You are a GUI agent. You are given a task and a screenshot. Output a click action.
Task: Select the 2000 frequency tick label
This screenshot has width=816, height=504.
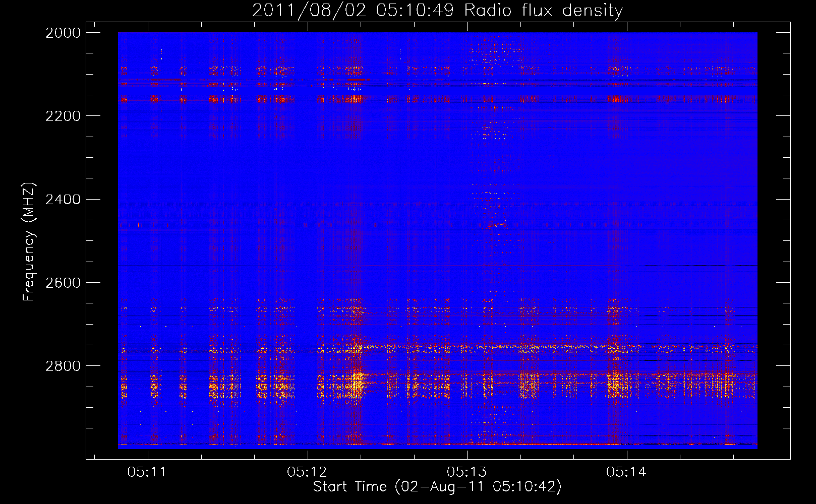click(x=63, y=33)
